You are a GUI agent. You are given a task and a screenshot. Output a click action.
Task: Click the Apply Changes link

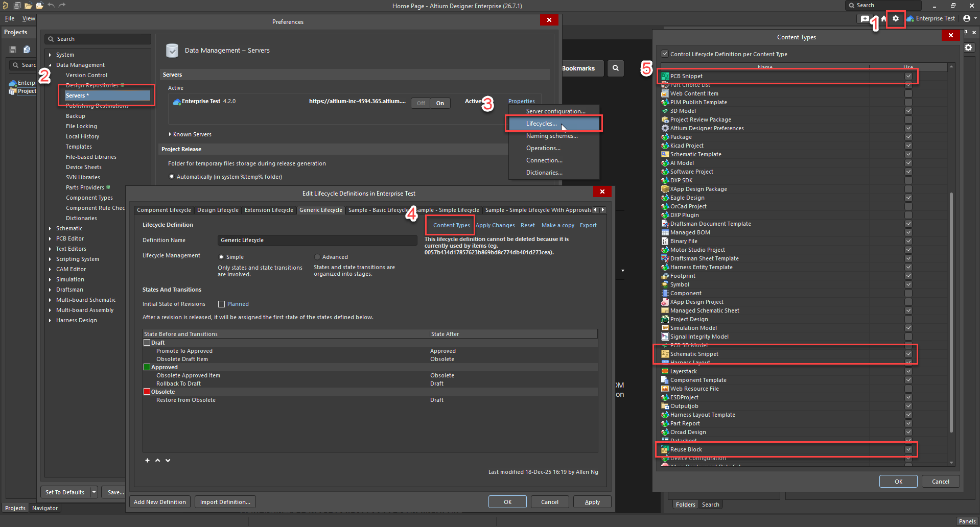click(495, 225)
